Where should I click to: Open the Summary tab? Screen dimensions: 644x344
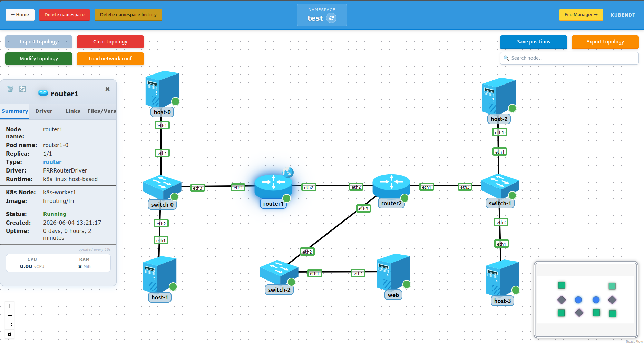(x=15, y=111)
